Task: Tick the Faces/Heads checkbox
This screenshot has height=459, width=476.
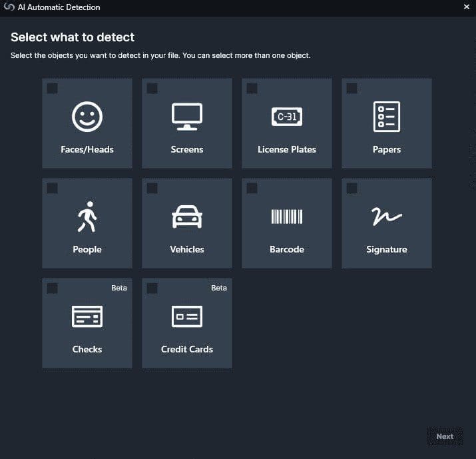Action: 52,89
